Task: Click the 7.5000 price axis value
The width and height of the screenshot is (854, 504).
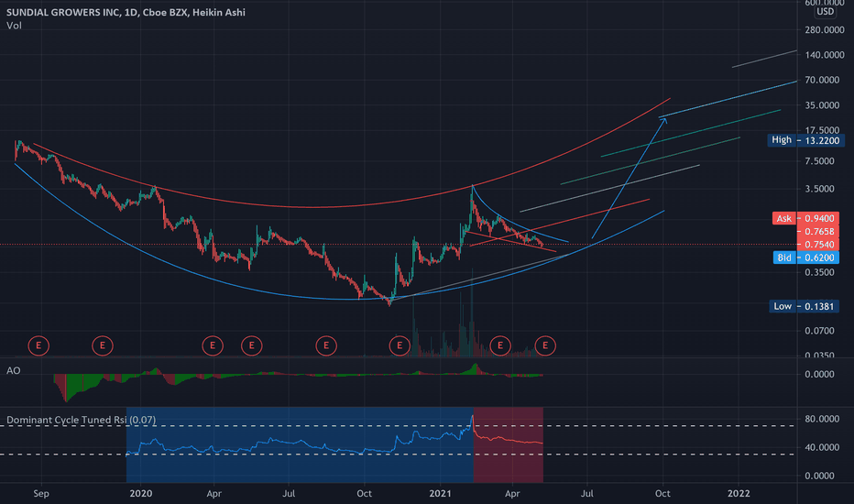Action: (819, 161)
